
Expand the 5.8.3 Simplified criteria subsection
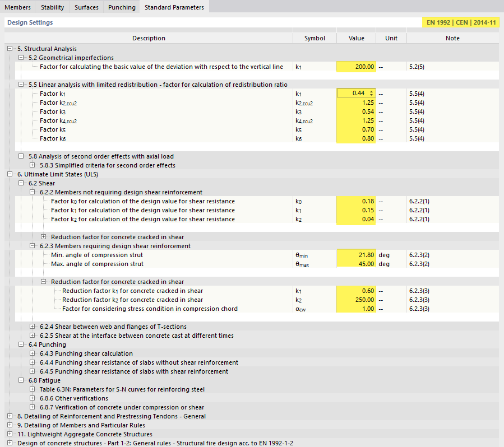(32, 165)
